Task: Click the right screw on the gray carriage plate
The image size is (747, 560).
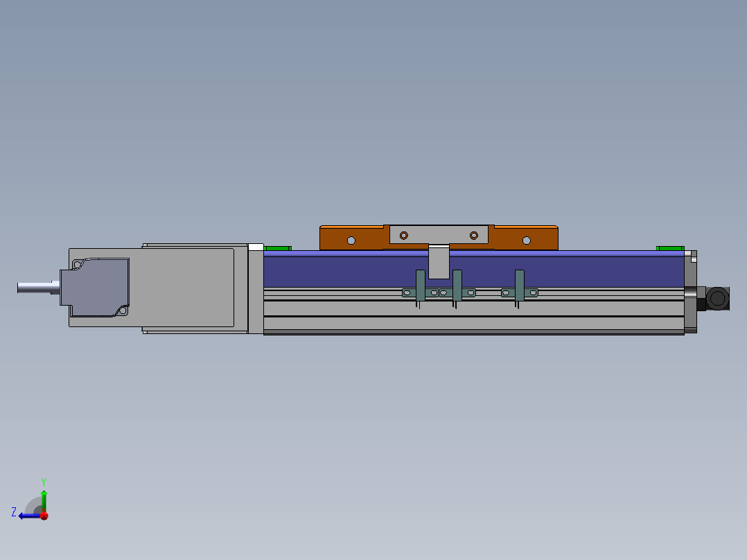Action: 474,236
